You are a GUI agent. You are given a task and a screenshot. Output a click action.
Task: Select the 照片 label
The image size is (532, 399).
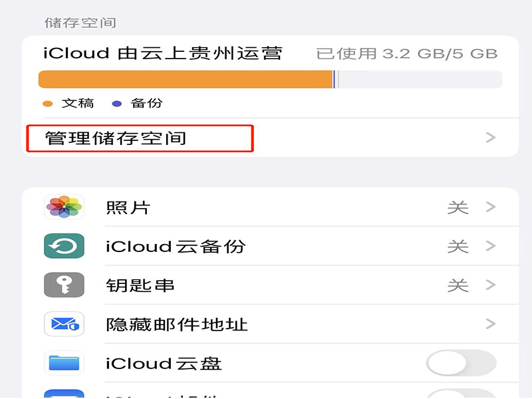pyautogui.click(x=128, y=207)
